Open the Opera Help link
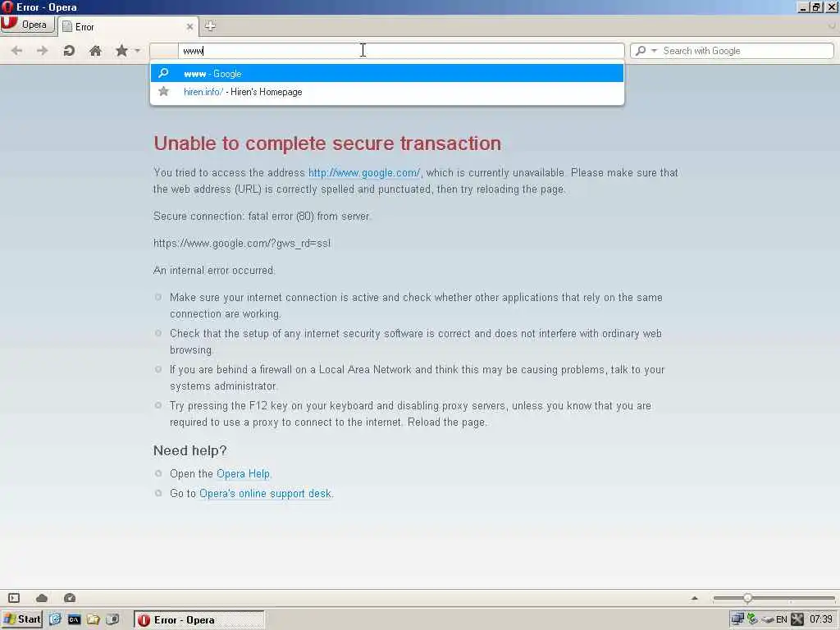The height and width of the screenshot is (630, 840). (x=243, y=473)
